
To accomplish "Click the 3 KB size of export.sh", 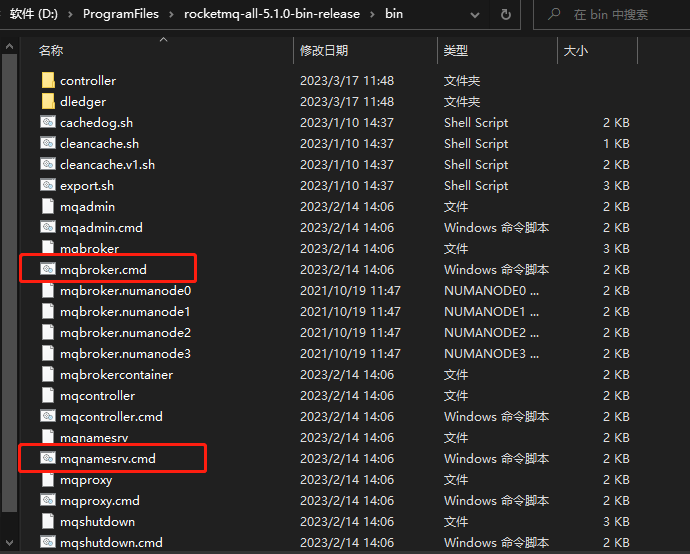I will [x=616, y=186].
